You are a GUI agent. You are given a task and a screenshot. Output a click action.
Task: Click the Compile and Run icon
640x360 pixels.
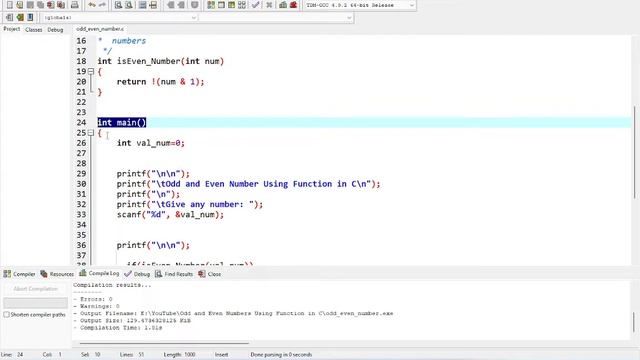pos(231,5)
